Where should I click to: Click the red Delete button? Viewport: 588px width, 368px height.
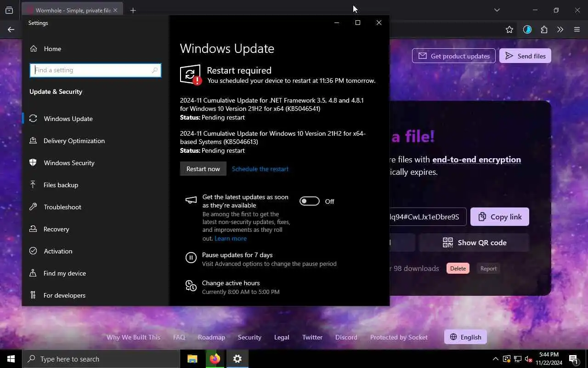pos(458,269)
